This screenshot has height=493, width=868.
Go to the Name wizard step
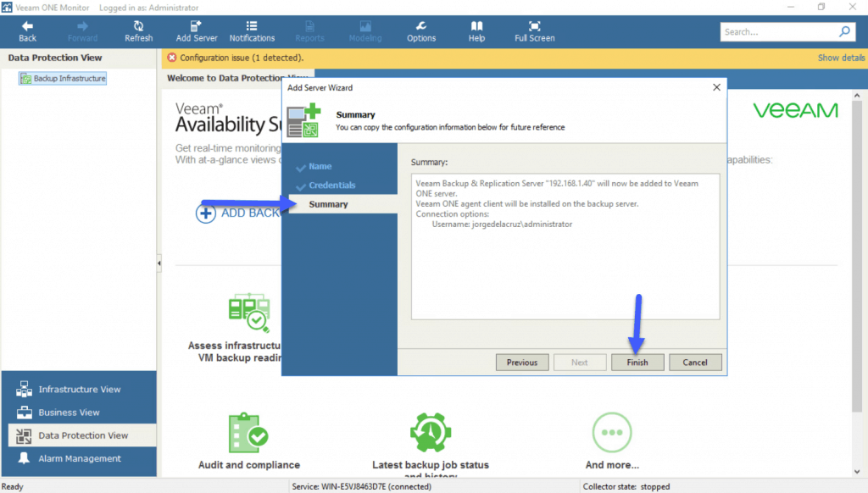click(x=320, y=167)
